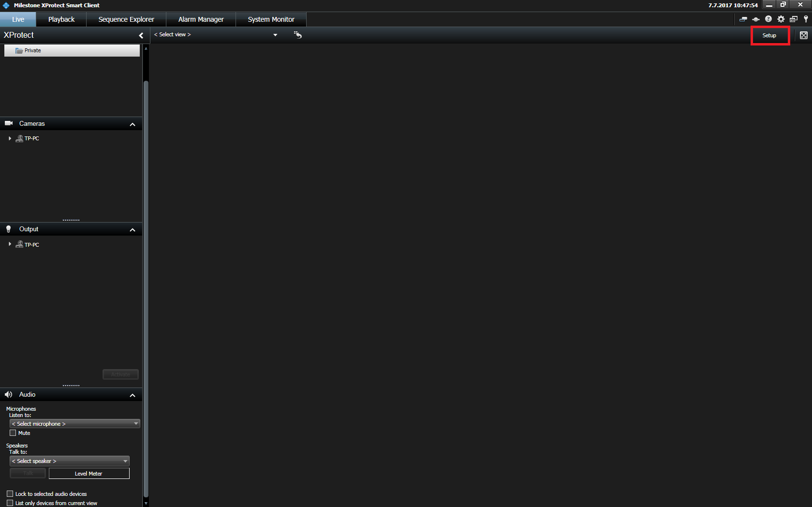This screenshot has height=507, width=812.
Task: Switch to the Playback tab
Action: tap(61, 19)
